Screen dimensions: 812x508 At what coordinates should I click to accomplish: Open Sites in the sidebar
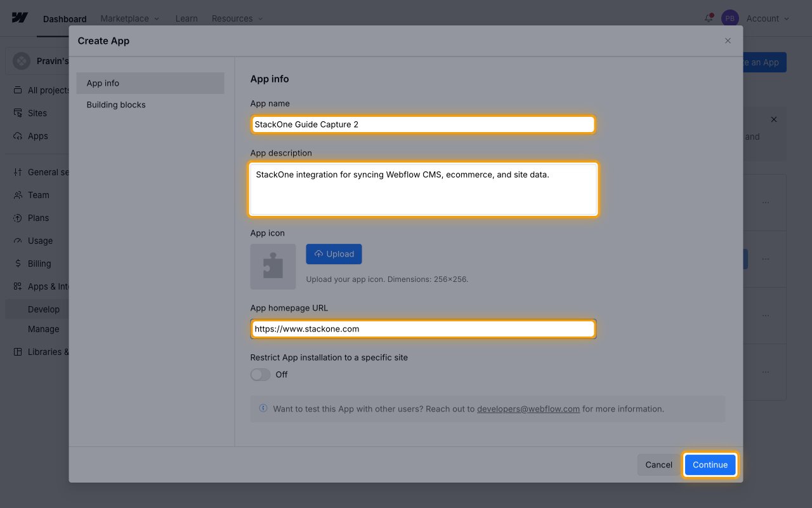click(37, 113)
